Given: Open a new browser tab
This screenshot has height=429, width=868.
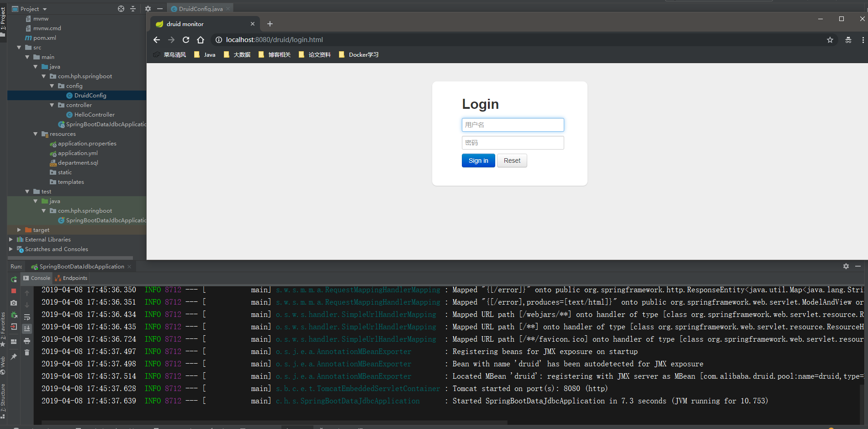Looking at the screenshot, I should click(x=270, y=24).
